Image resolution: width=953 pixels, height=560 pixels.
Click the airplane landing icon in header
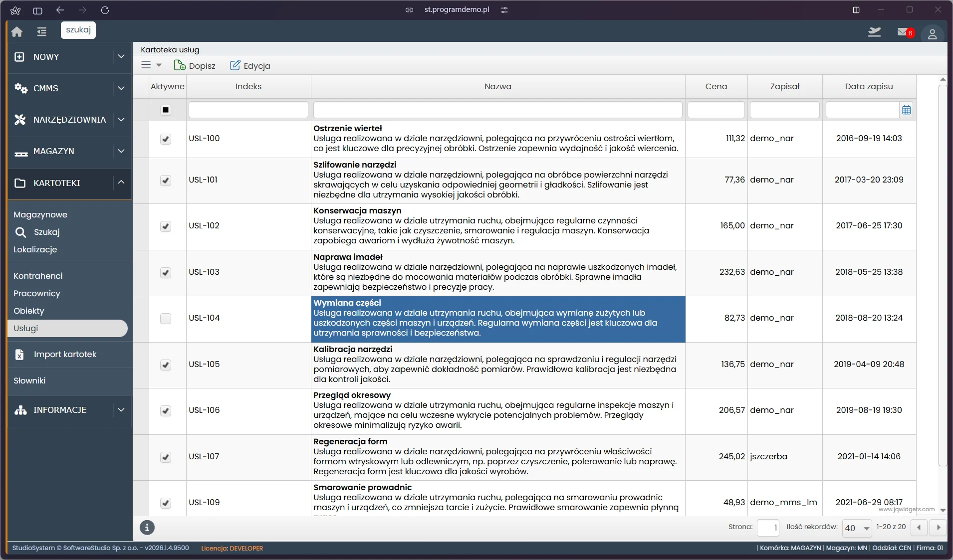click(874, 32)
